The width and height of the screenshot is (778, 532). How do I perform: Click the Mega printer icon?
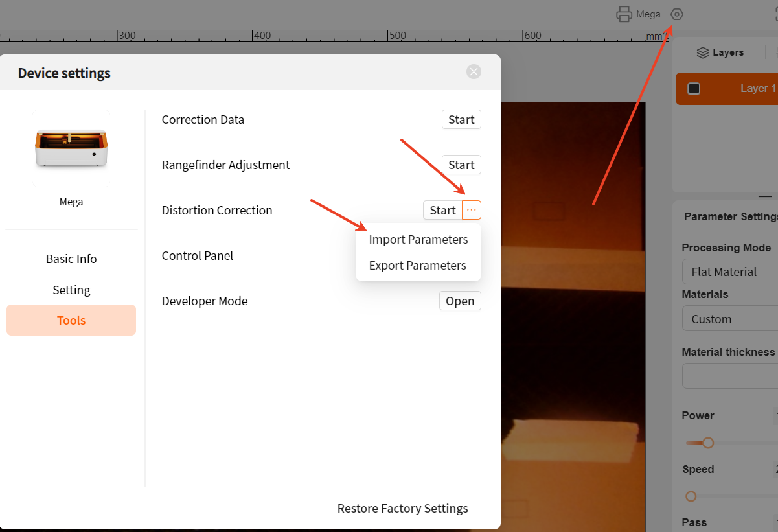(x=624, y=14)
